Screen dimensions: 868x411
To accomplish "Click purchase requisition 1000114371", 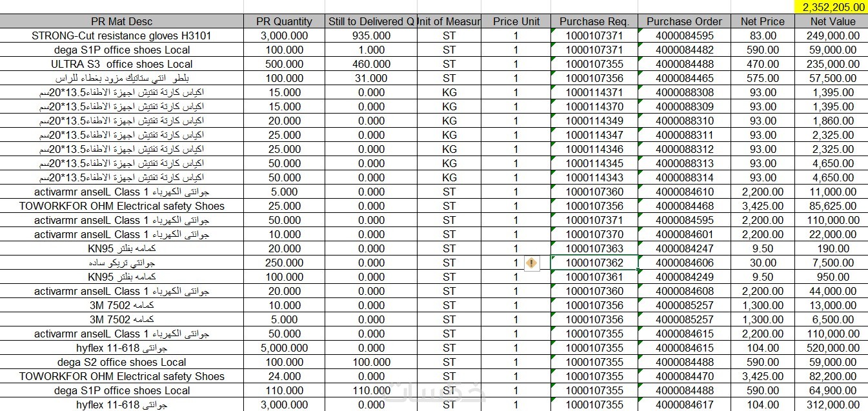I will click(x=594, y=92).
